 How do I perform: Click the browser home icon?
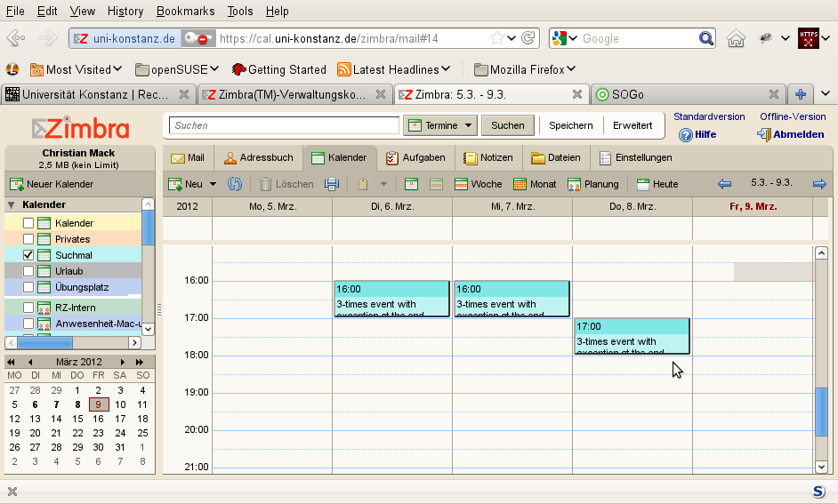(x=736, y=38)
